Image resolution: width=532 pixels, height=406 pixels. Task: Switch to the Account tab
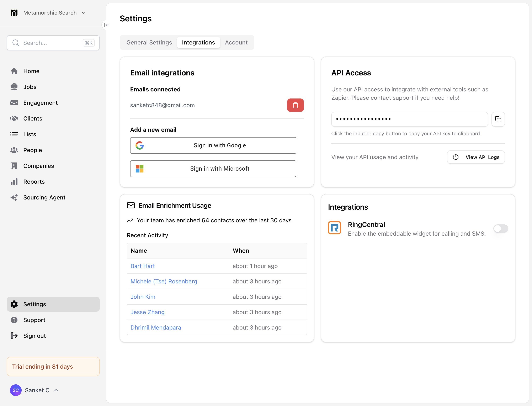[x=236, y=43]
